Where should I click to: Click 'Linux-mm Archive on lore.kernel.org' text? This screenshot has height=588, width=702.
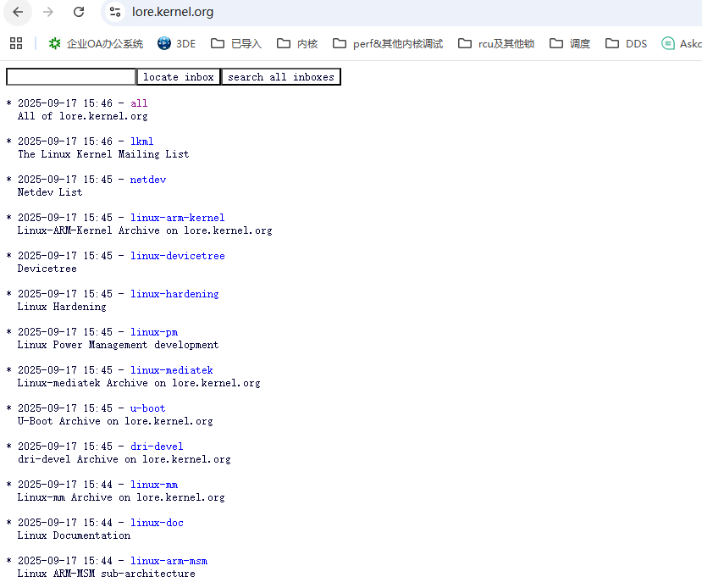(x=121, y=496)
